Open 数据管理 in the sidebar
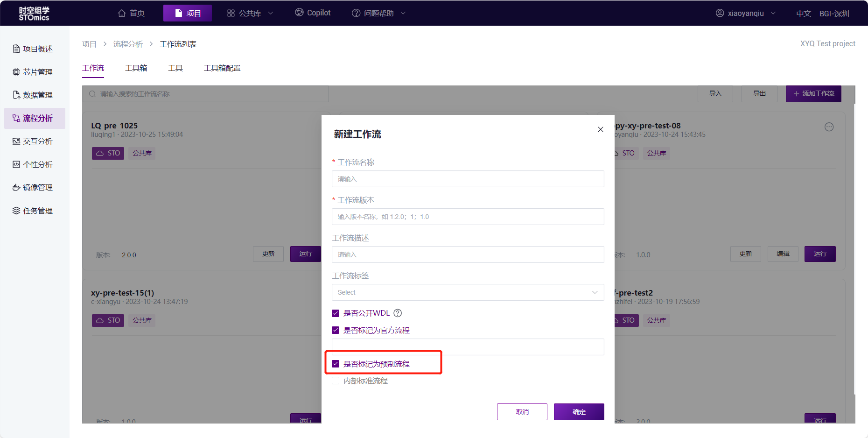 coord(35,95)
